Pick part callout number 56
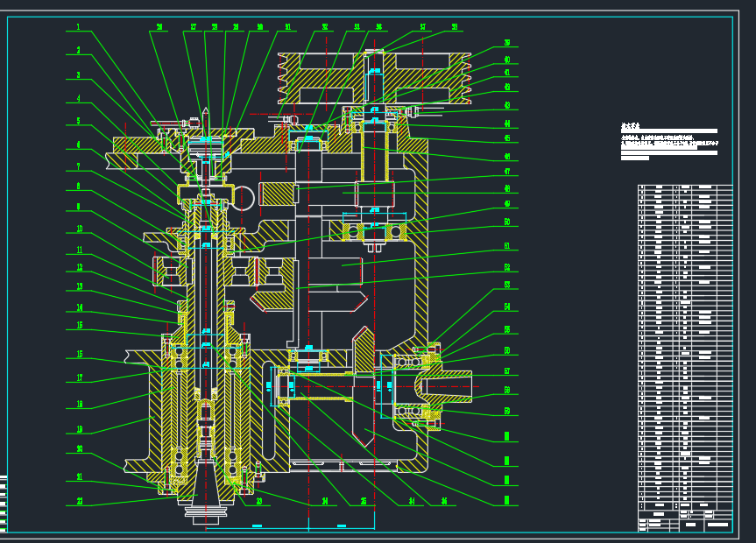This screenshot has width=756, height=543. (x=506, y=351)
